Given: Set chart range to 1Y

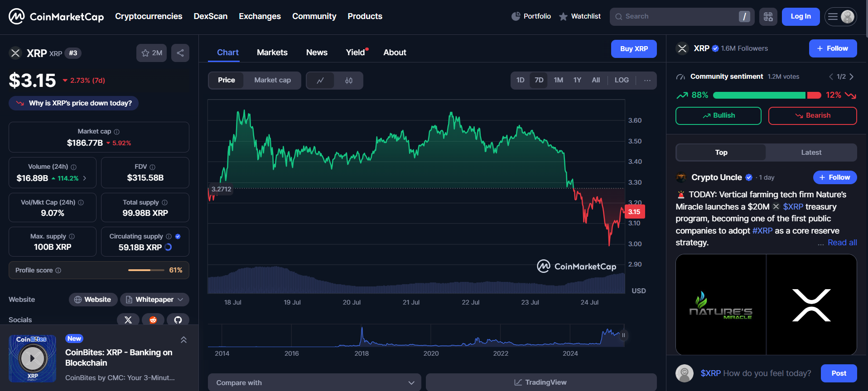Looking at the screenshot, I should [577, 80].
